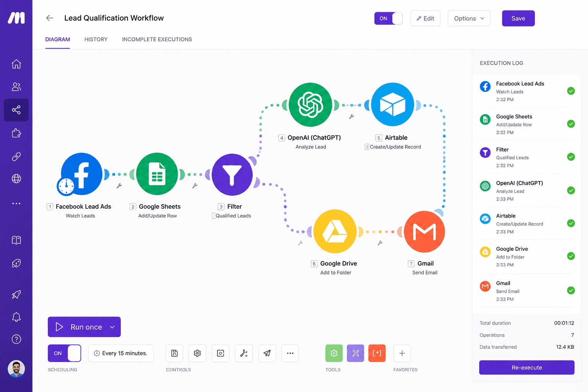Open the Notifications bell icon
Viewport: 588px width, 392px height.
pos(16,317)
